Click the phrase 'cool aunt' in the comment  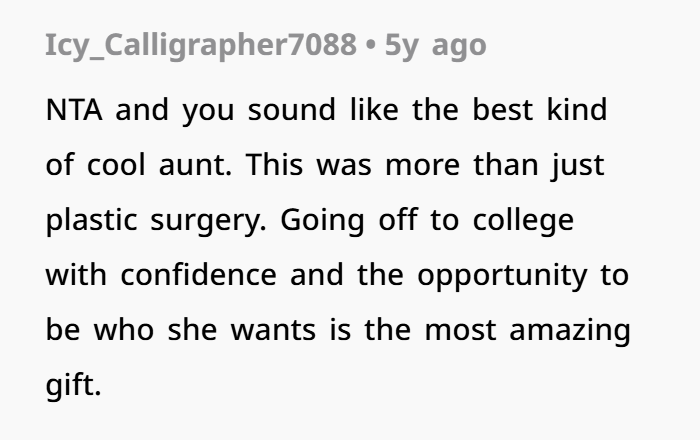[153, 164]
